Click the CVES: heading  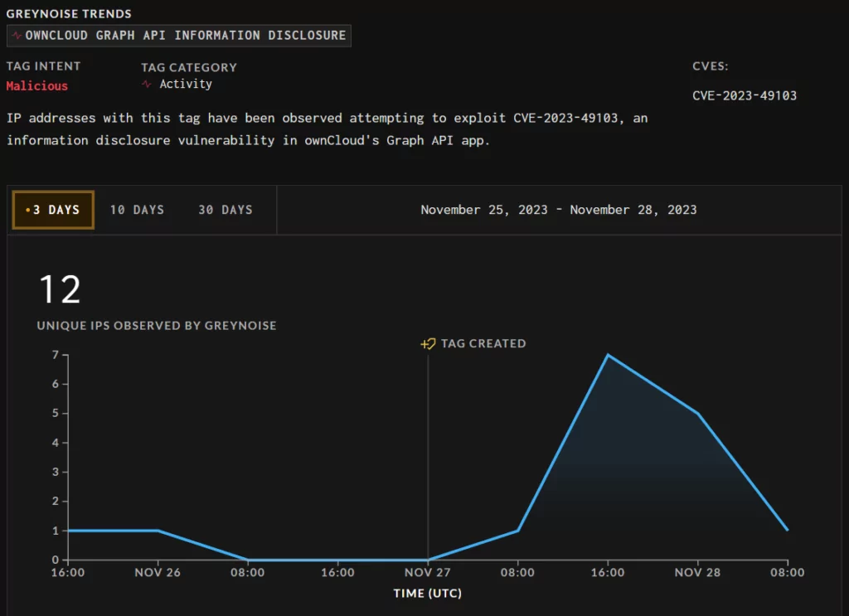(711, 66)
